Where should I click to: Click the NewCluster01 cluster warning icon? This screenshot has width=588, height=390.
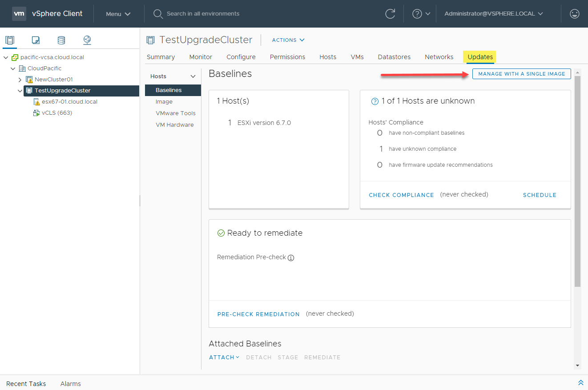click(29, 80)
